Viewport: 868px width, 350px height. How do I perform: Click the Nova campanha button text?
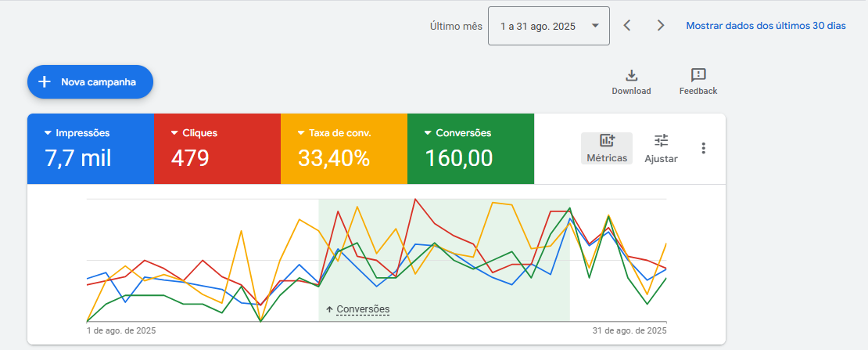point(99,81)
